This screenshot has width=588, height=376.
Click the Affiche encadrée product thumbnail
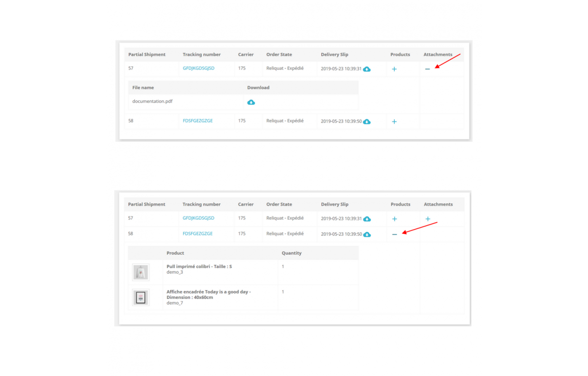pos(140,297)
